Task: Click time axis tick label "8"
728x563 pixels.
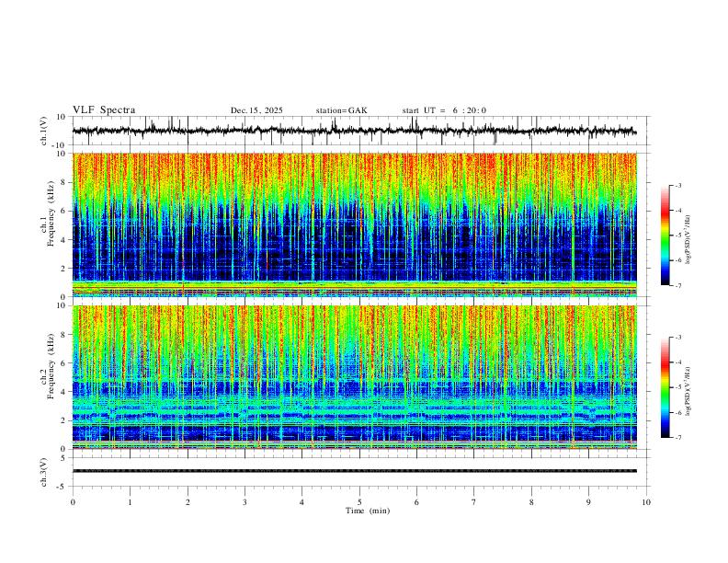Action: (x=531, y=502)
